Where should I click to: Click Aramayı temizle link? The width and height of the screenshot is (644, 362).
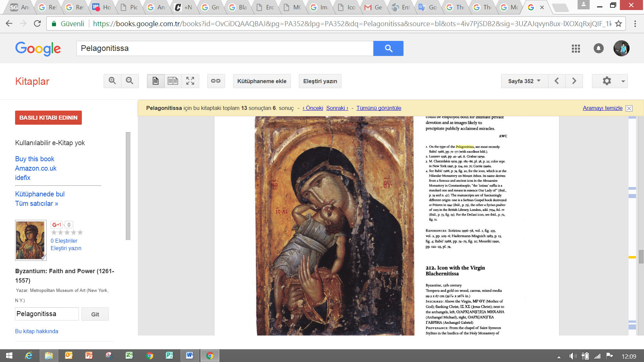(602, 108)
